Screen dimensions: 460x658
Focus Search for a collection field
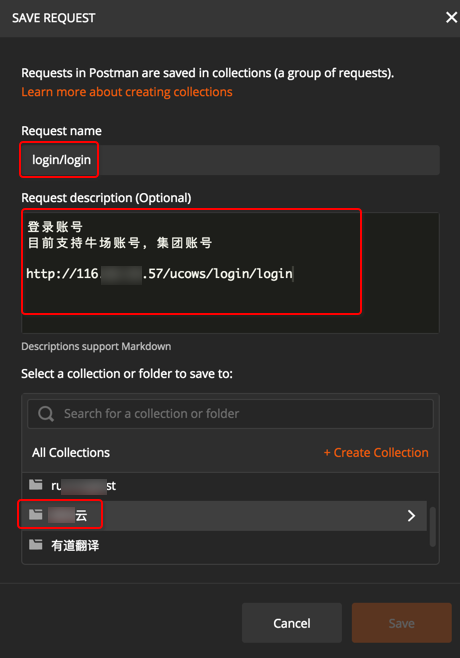pyautogui.click(x=230, y=414)
